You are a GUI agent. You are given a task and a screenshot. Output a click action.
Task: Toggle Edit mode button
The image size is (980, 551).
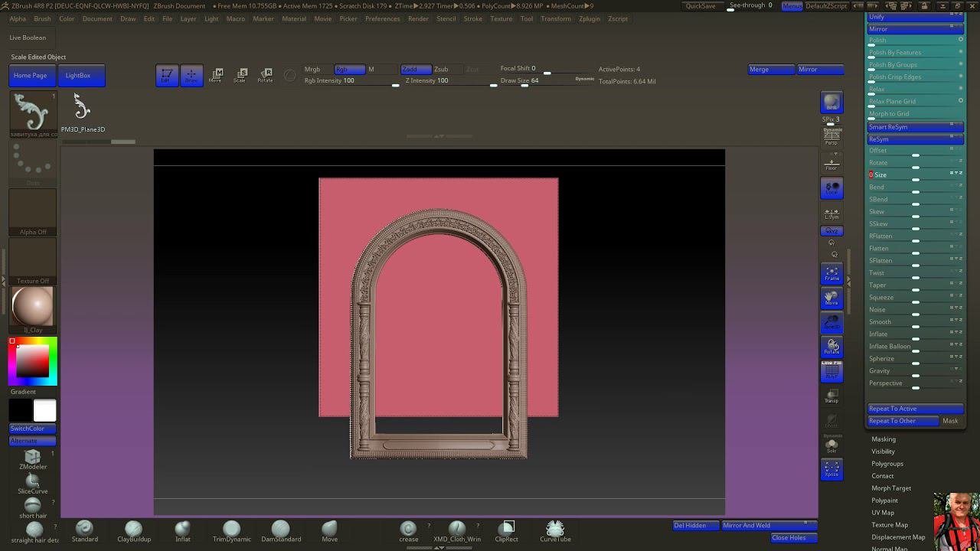pos(166,75)
